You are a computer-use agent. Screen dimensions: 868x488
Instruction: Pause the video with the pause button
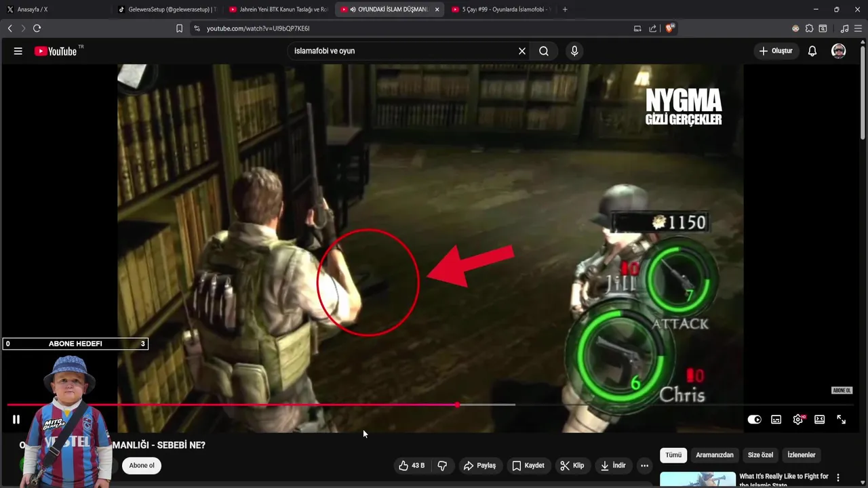click(x=16, y=420)
